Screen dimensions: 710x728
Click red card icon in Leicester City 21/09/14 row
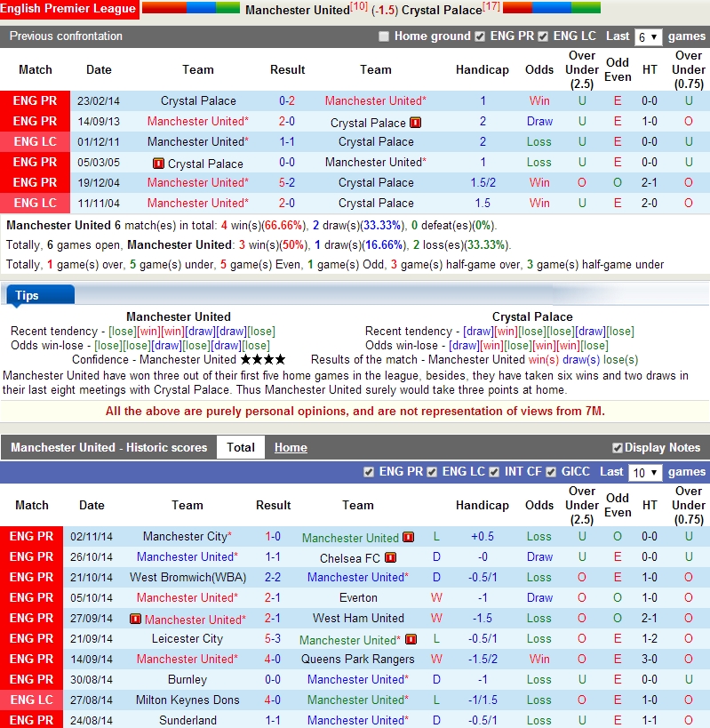tap(411, 639)
